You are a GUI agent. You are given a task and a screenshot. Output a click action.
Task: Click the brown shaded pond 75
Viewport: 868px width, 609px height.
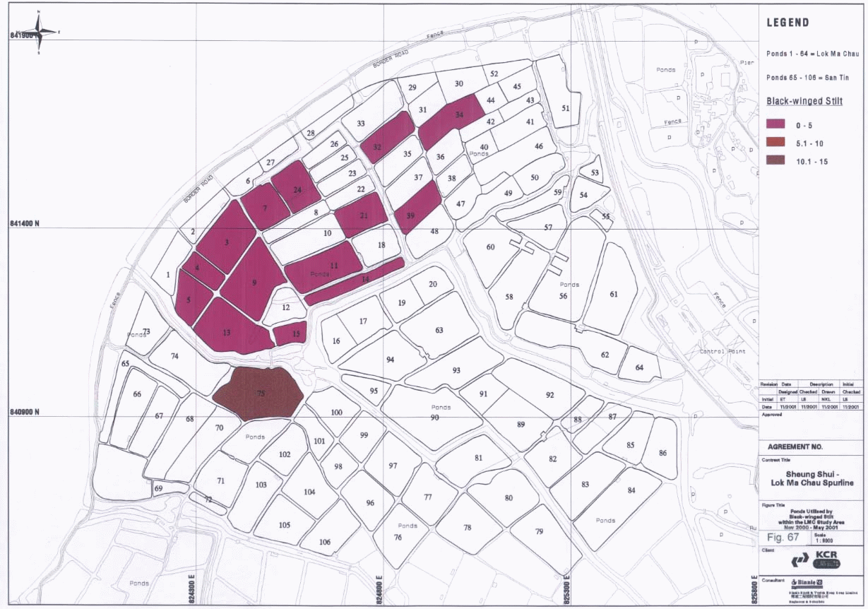click(x=258, y=394)
